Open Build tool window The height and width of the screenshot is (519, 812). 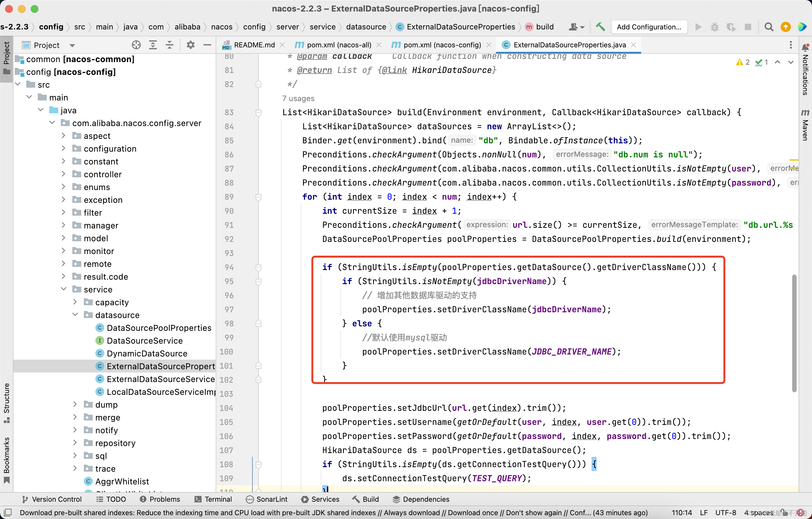pyautogui.click(x=366, y=499)
